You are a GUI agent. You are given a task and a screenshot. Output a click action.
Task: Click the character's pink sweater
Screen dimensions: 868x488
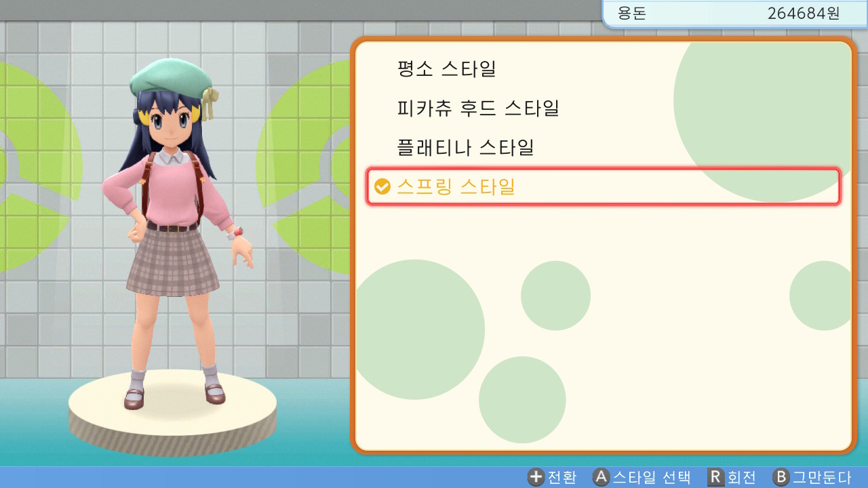pyautogui.click(x=173, y=193)
